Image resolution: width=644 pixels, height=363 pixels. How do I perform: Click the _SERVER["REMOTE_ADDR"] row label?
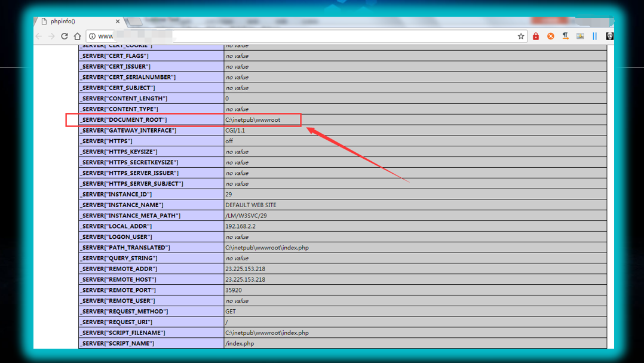119,269
